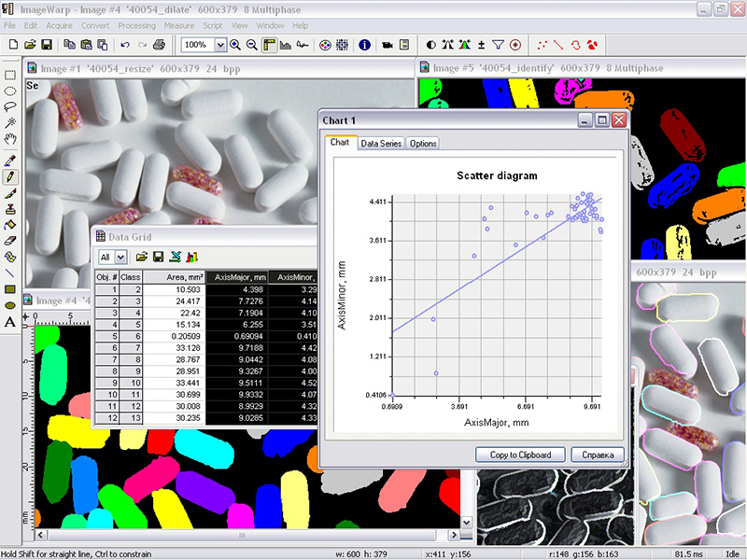Click the filter funnel icon
Screen dimensions: 747x560
coord(498,45)
